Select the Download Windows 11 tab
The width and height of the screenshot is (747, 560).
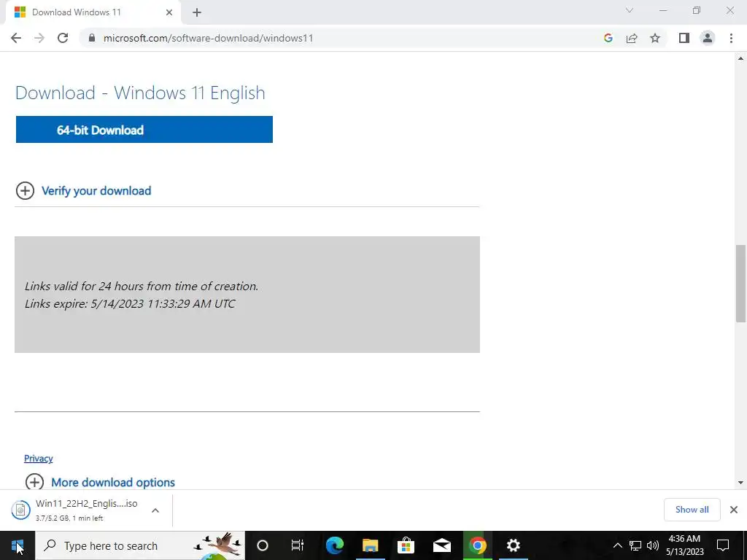pyautogui.click(x=93, y=12)
